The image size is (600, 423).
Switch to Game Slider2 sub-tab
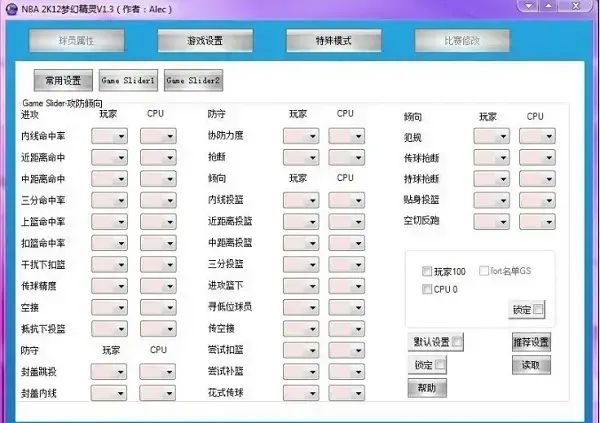click(193, 80)
